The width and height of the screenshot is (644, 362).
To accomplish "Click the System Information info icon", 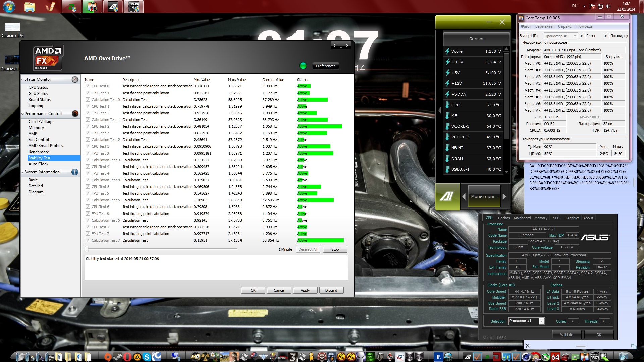I will pyautogui.click(x=75, y=172).
